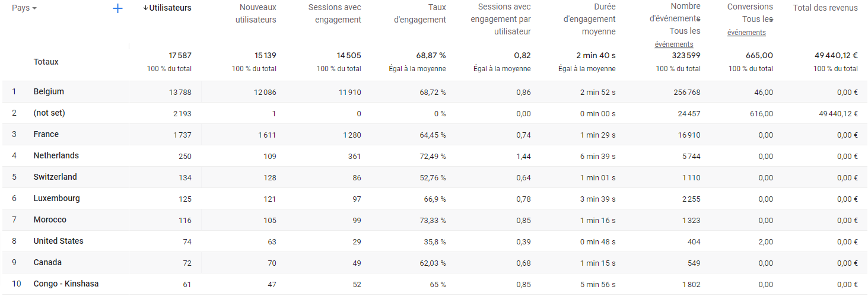Viewport: 868px width, 296px height.
Task: Click the (not set) country entry
Action: (x=49, y=113)
